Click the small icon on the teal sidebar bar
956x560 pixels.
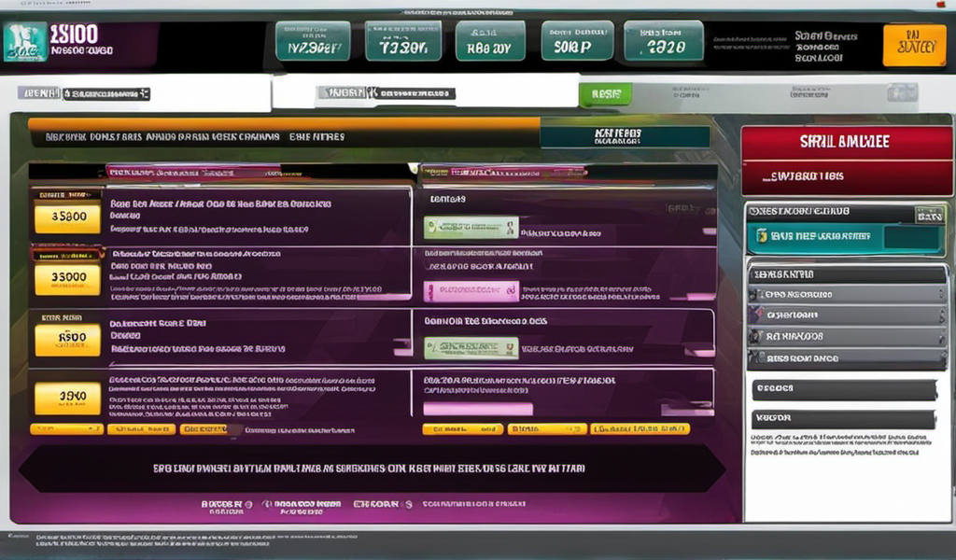tap(762, 236)
